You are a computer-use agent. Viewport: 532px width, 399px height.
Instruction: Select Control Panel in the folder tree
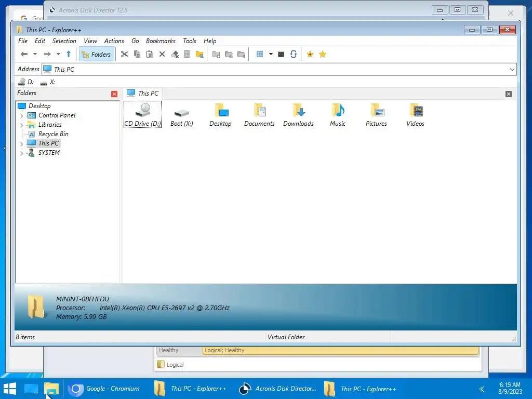57,115
